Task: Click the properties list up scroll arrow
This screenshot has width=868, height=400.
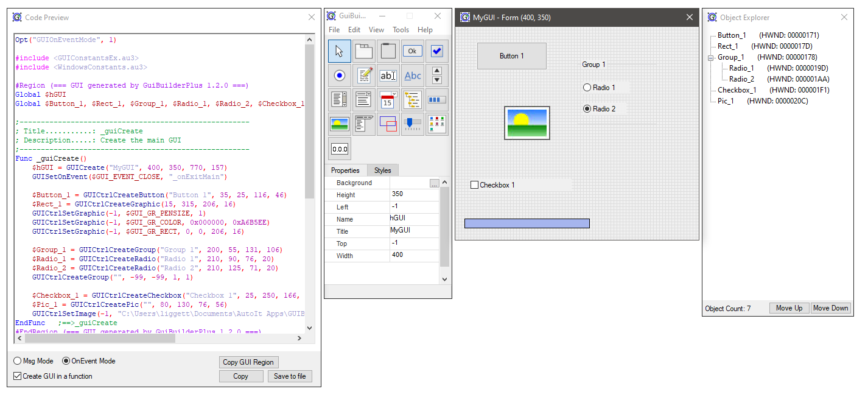Action: click(444, 182)
